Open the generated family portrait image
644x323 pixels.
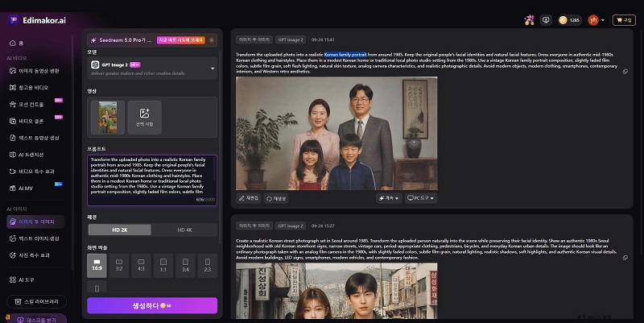336,133
